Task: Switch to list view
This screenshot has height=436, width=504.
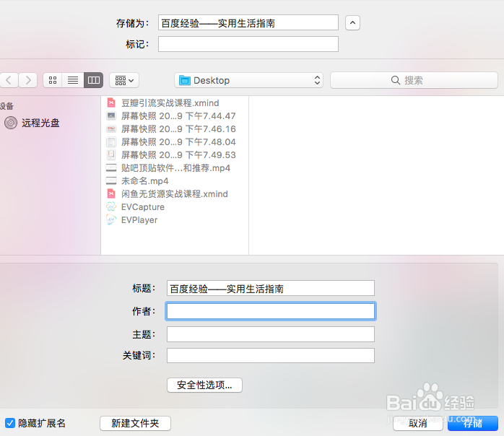Action: click(x=73, y=80)
